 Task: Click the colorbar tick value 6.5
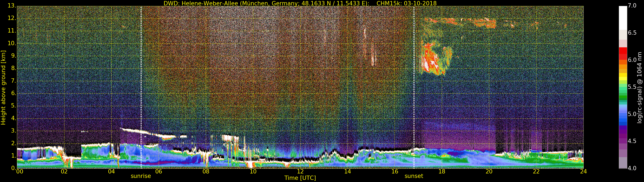click(x=632, y=33)
